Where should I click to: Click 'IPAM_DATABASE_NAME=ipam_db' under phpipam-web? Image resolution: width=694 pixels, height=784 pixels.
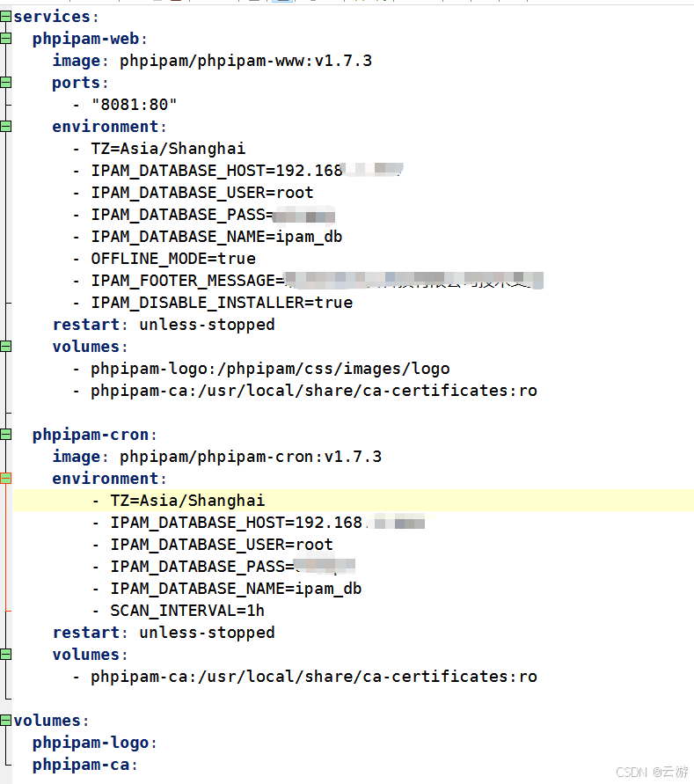(216, 237)
